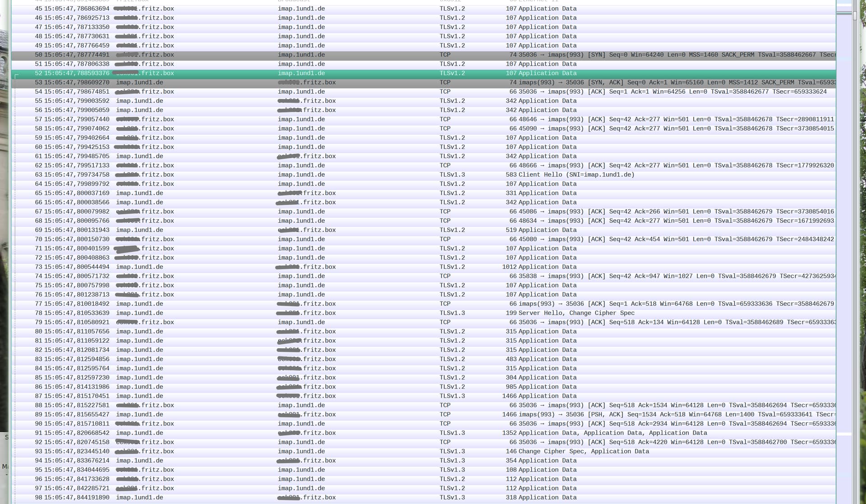Viewport: 866px width, 504px height.
Task: Select packet 78 Server Hello row
Action: tap(424, 313)
